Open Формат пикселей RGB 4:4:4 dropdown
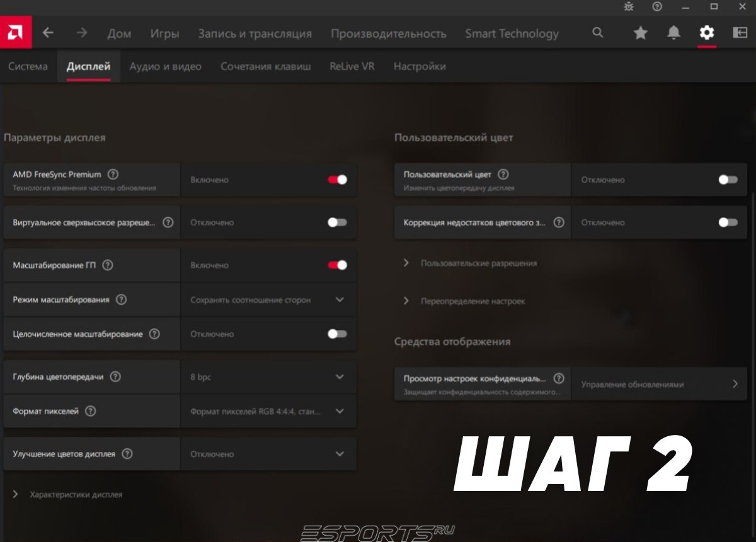This screenshot has width=756, height=542. click(x=268, y=411)
